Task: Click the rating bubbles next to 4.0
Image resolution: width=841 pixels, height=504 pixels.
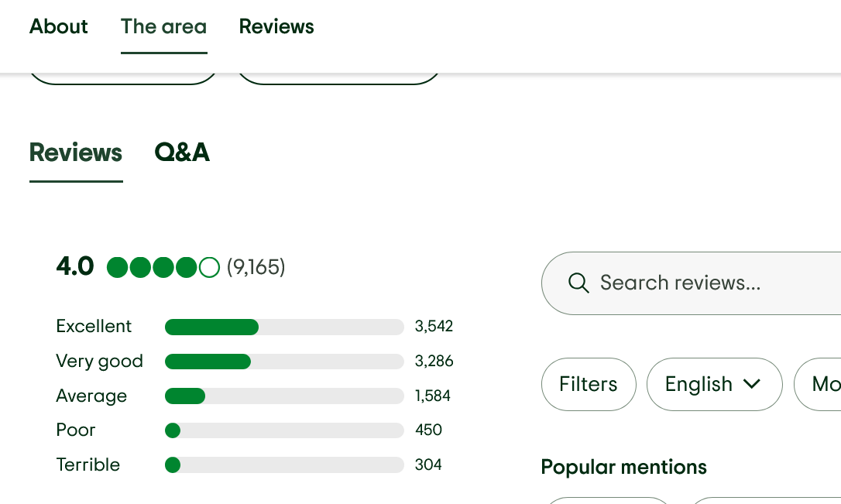Action: point(163,267)
